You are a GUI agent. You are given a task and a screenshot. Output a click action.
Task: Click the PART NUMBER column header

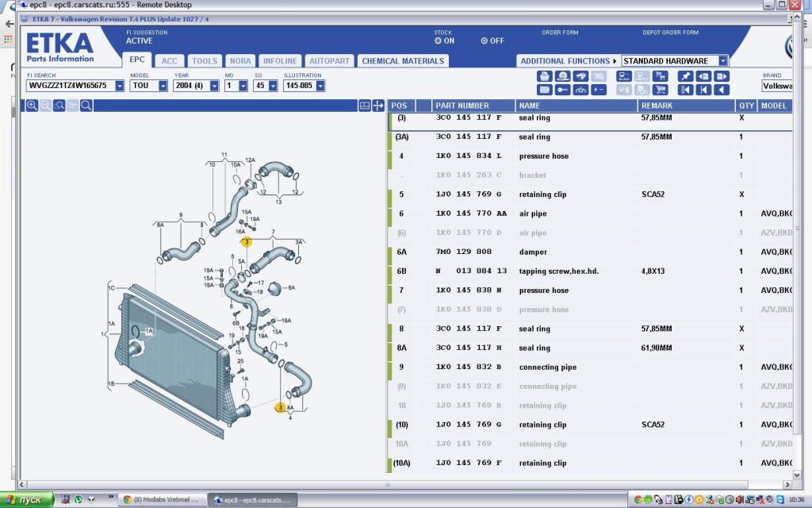[473, 106]
